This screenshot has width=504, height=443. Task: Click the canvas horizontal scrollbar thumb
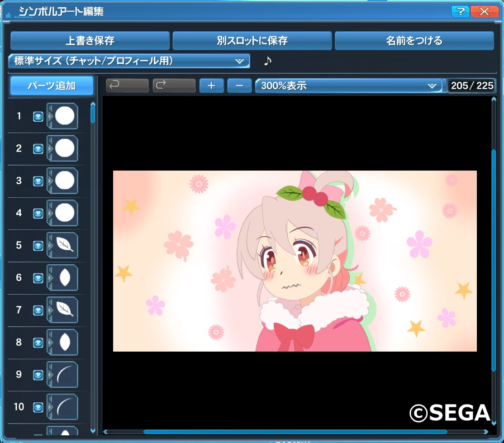[x=295, y=432]
